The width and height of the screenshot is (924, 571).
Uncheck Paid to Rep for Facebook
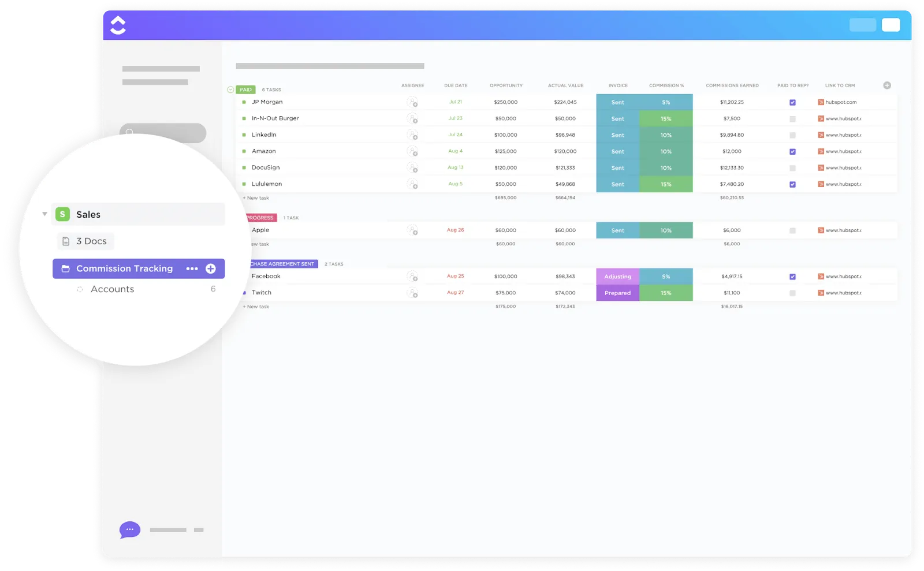792,277
